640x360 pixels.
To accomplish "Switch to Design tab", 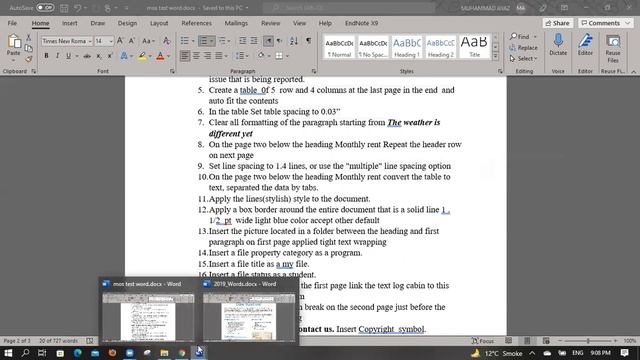I will tap(127, 23).
